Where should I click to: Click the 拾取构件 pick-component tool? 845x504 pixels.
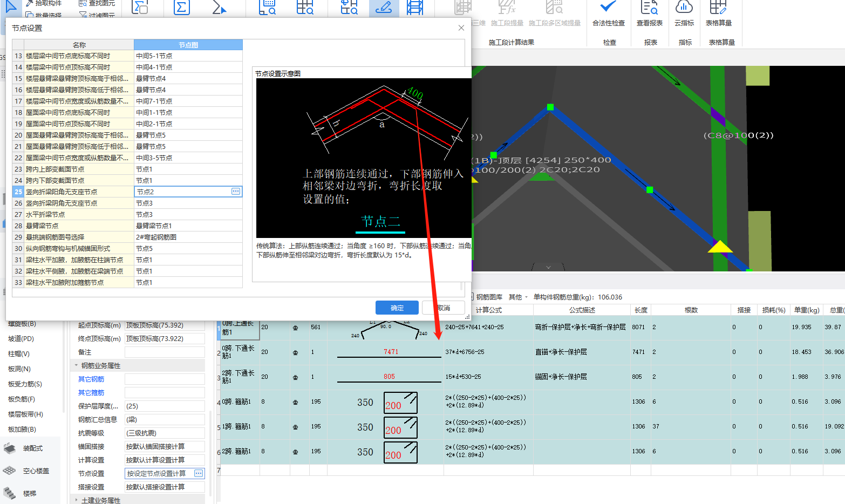[x=43, y=3]
